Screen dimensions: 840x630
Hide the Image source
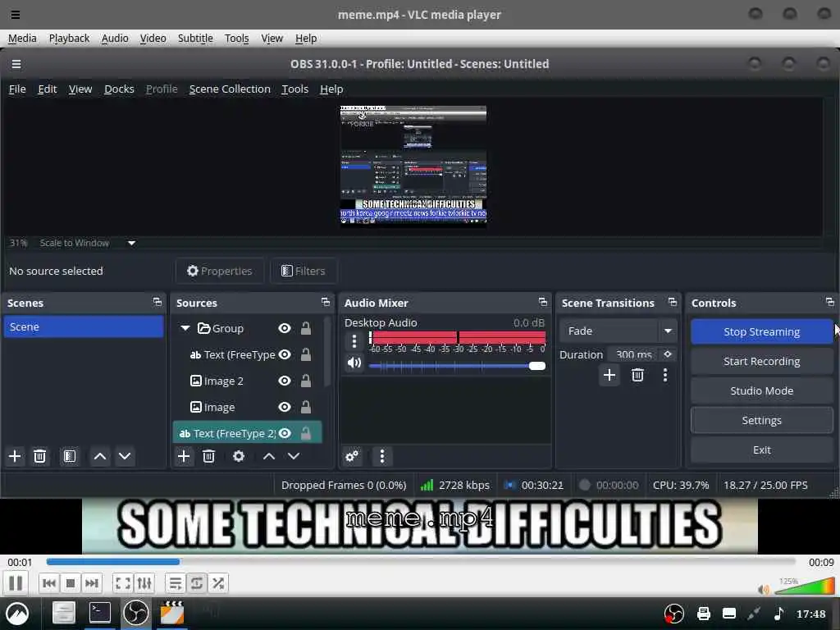285,407
